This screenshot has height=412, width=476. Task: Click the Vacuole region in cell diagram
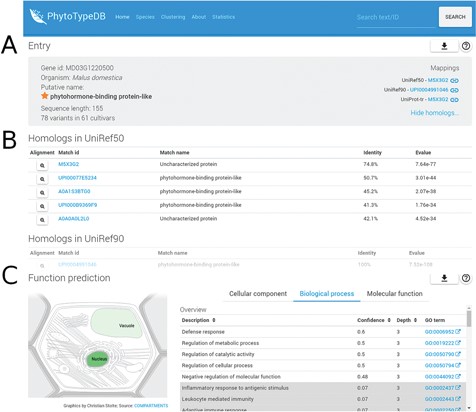coord(117,323)
